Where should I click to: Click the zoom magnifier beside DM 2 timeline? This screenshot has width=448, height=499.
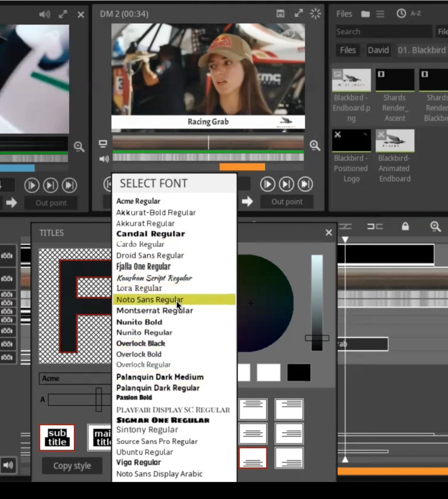[315, 146]
